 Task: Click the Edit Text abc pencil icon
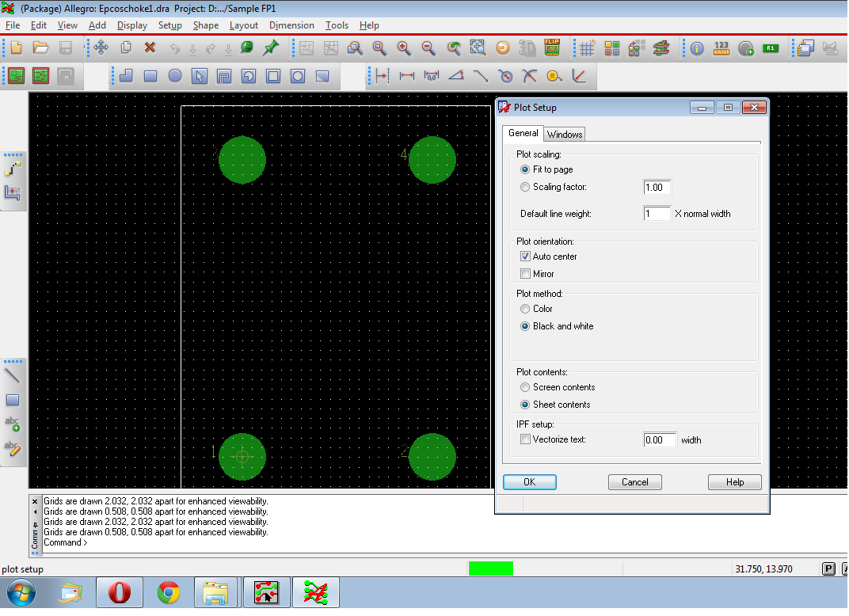pyautogui.click(x=13, y=448)
